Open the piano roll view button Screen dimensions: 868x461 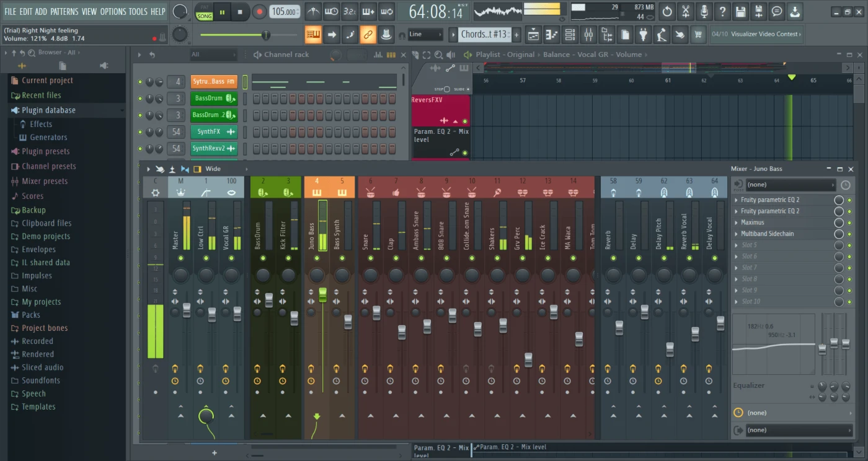[x=551, y=35]
